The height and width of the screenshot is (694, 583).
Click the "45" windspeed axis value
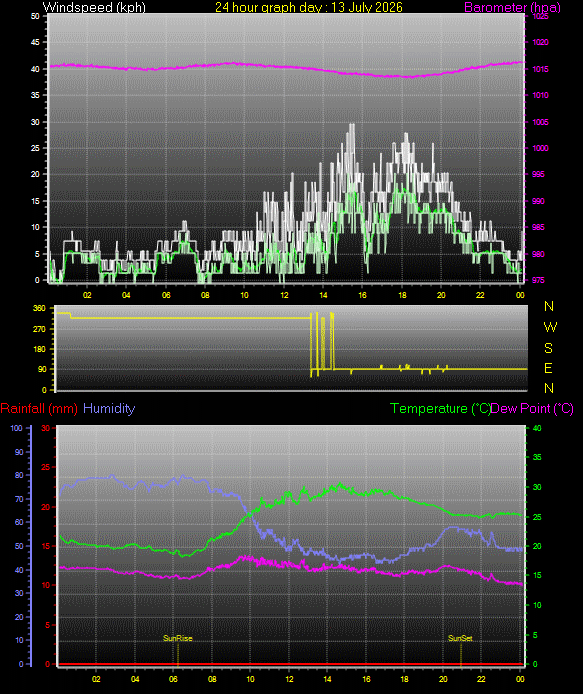tap(35, 42)
